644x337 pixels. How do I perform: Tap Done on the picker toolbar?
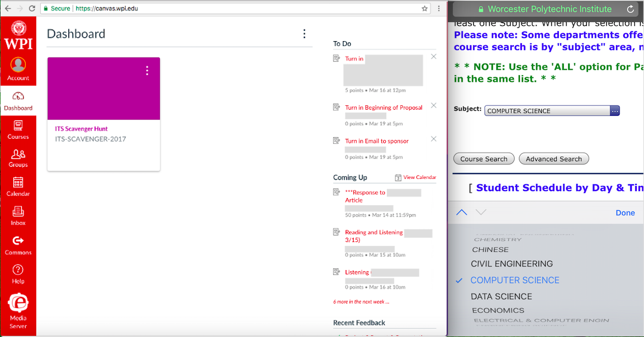tap(625, 212)
